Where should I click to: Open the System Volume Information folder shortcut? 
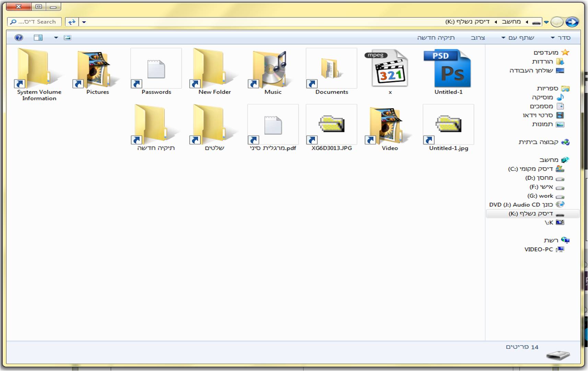(x=39, y=74)
